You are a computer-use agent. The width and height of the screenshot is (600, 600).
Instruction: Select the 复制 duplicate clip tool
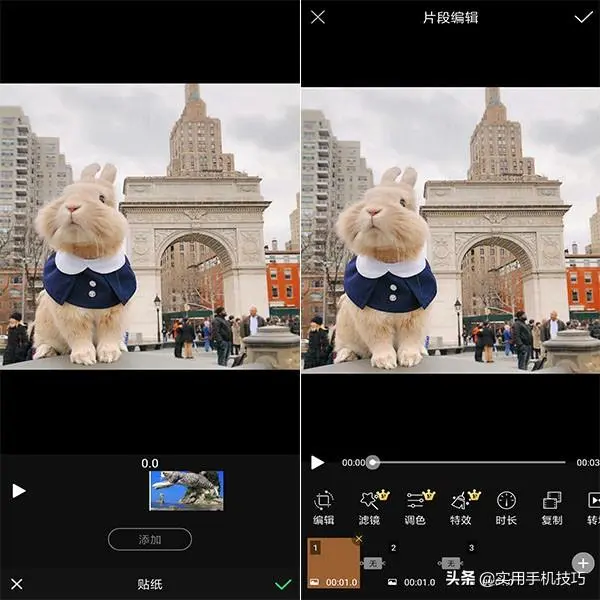tap(552, 507)
